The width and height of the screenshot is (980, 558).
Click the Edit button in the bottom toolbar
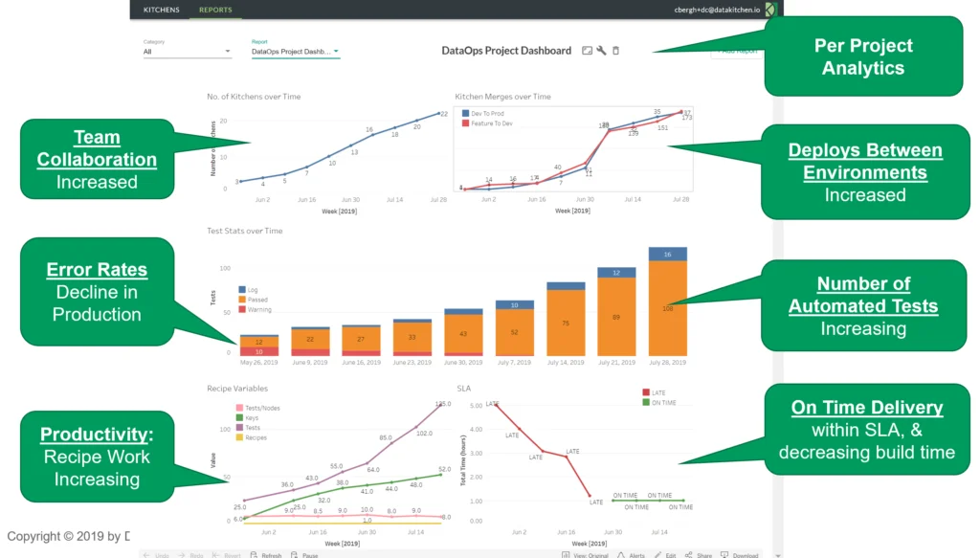point(667,555)
